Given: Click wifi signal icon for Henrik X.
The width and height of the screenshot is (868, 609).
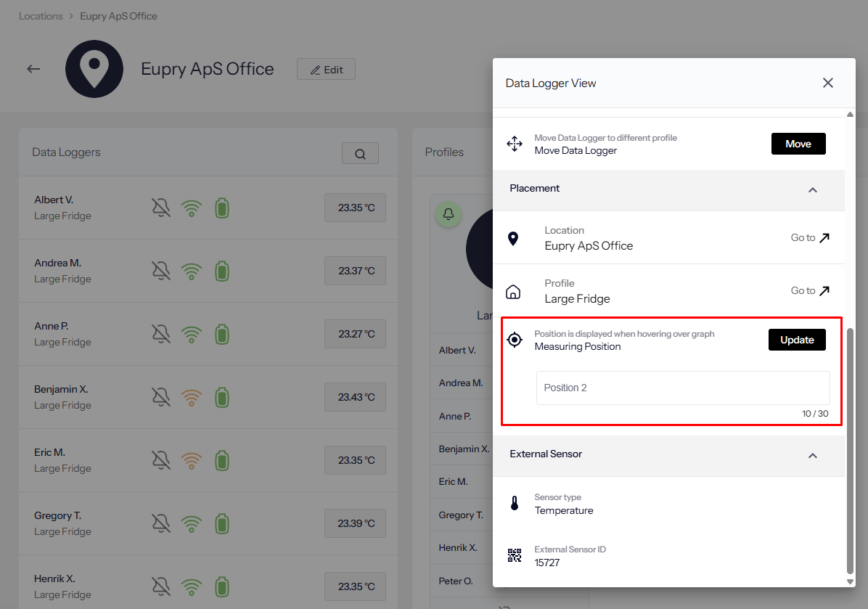Looking at the screenshot, I should (192, 586).
